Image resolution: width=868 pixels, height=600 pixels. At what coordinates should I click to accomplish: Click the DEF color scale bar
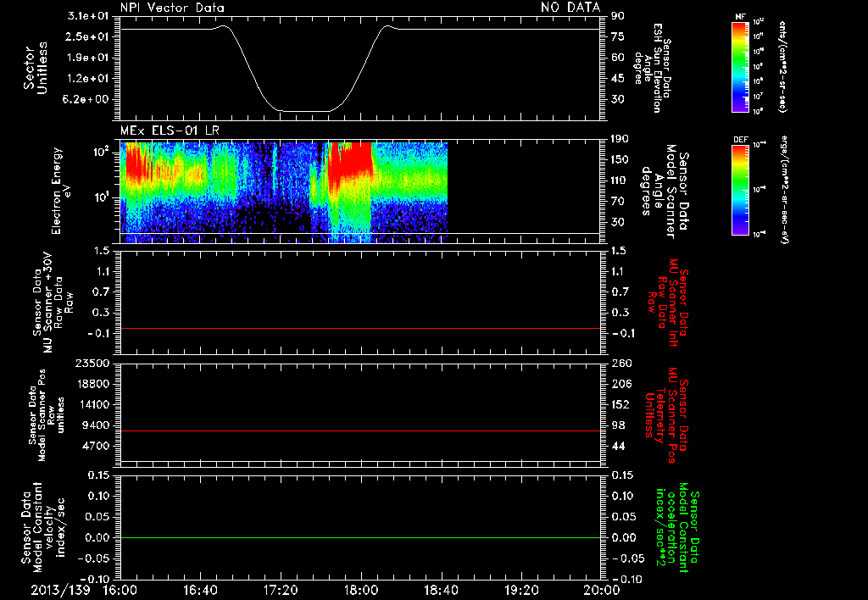click(x=741, y=191)
